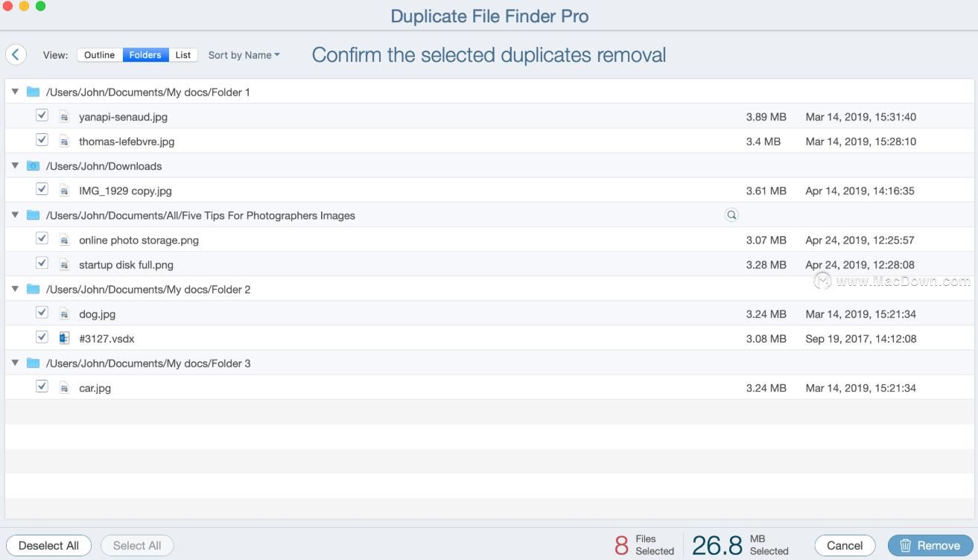This screenshot has width=978, height=560.
Task: Click file icon of startup disk full.png
Action: [65, 264]
